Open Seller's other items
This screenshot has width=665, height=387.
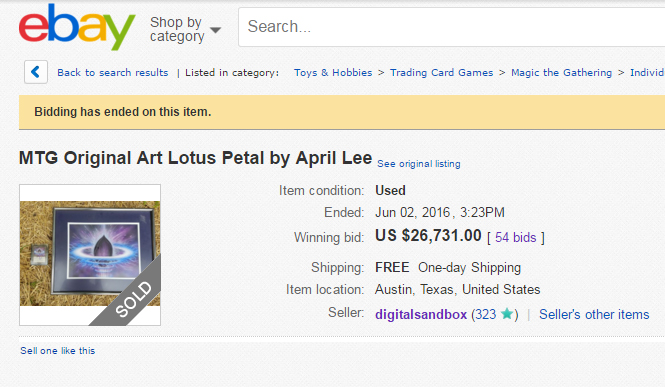tap(594, 315)
